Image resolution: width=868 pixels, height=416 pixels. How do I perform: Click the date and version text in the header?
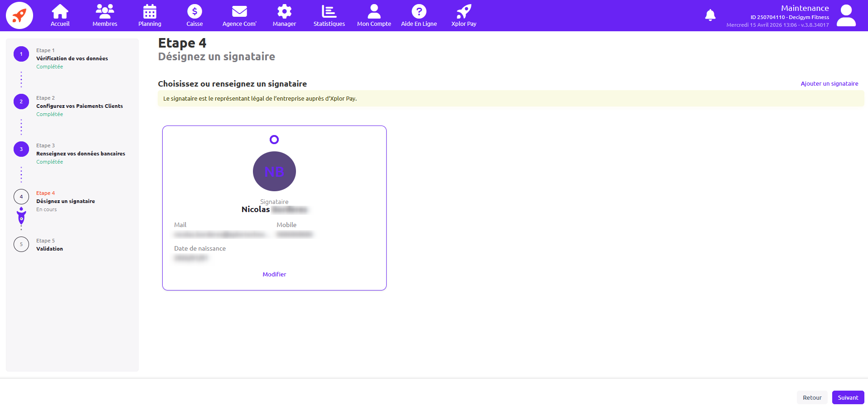[x=777, y=25]
